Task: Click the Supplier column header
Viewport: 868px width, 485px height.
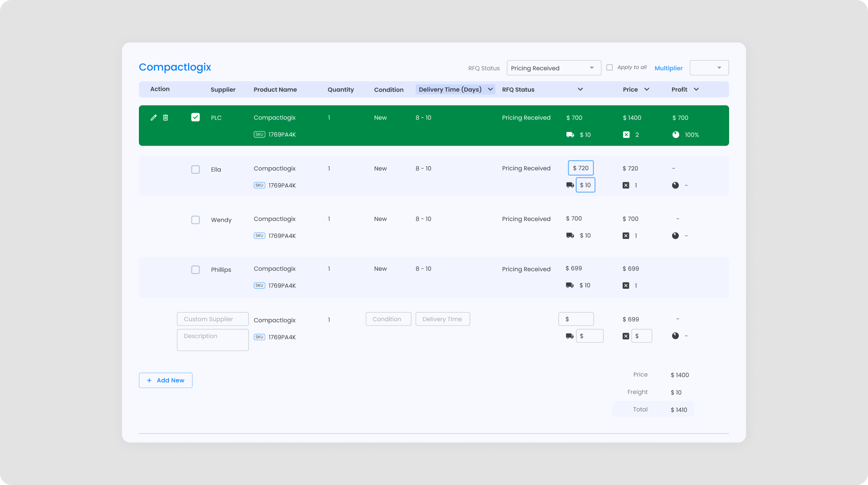Action: click(223, 90)
